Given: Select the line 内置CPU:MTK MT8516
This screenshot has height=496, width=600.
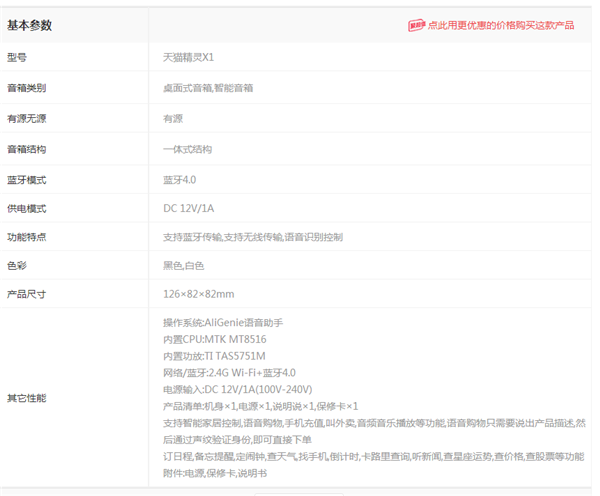Looking at the screenshot, I should click(x=215, y=339).
